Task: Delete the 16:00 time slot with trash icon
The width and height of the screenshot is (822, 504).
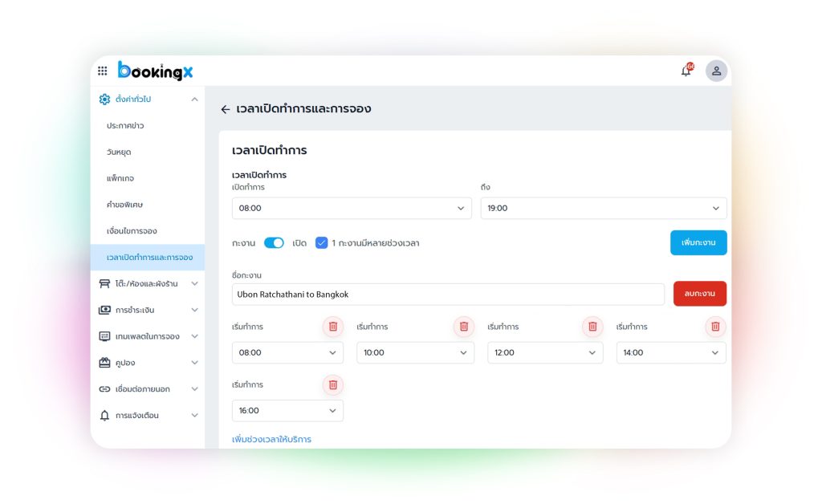Action: coord(332,384)
